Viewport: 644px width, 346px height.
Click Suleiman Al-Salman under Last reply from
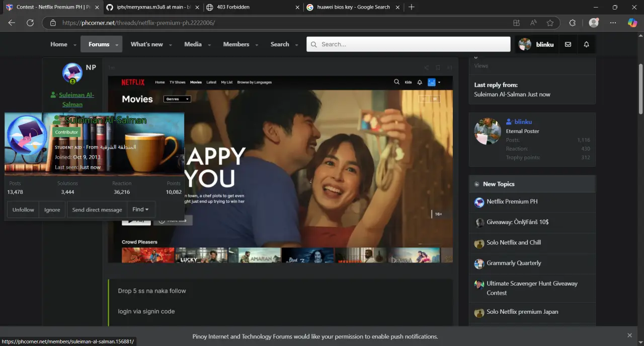[x=499, y=94]
